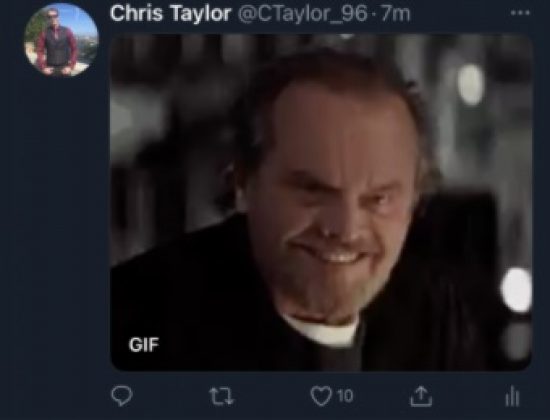Click the like count of 10
550x420 pixels.
tap(345, 396)
